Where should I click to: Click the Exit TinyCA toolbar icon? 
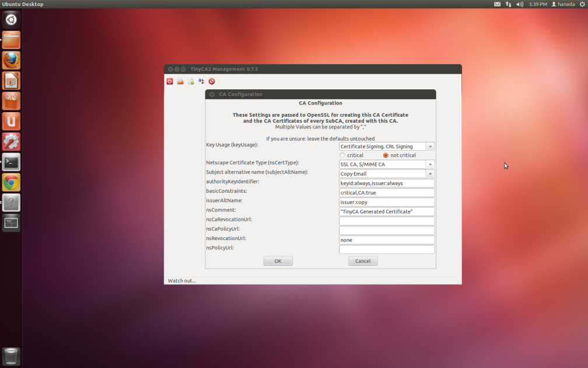point(170,81)
